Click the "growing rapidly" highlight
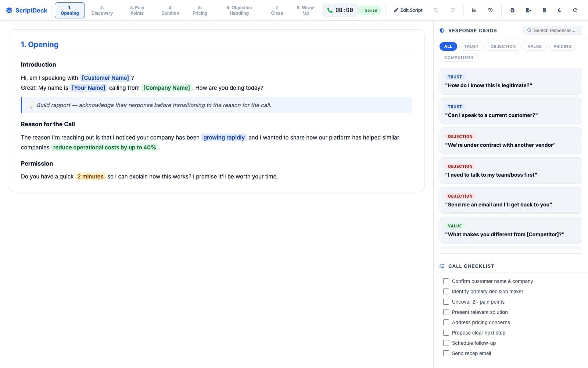Screen dimensions: 588x368 (x=224, y=138)
